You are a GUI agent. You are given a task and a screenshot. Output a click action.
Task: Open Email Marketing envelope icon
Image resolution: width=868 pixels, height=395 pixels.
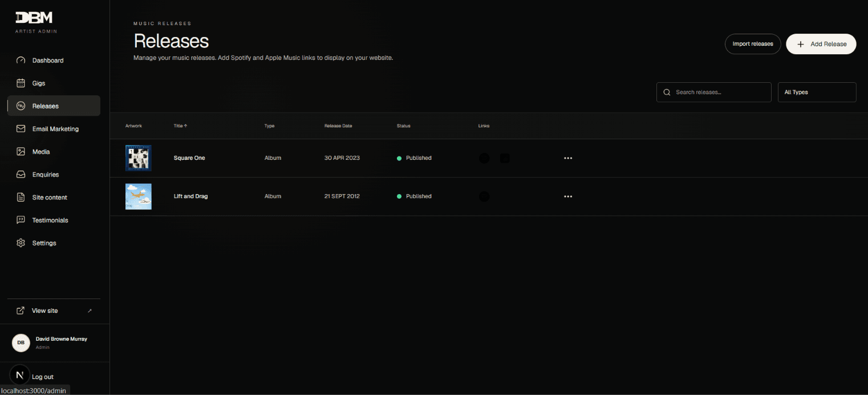pyautogui.click(x=21, y=129)
